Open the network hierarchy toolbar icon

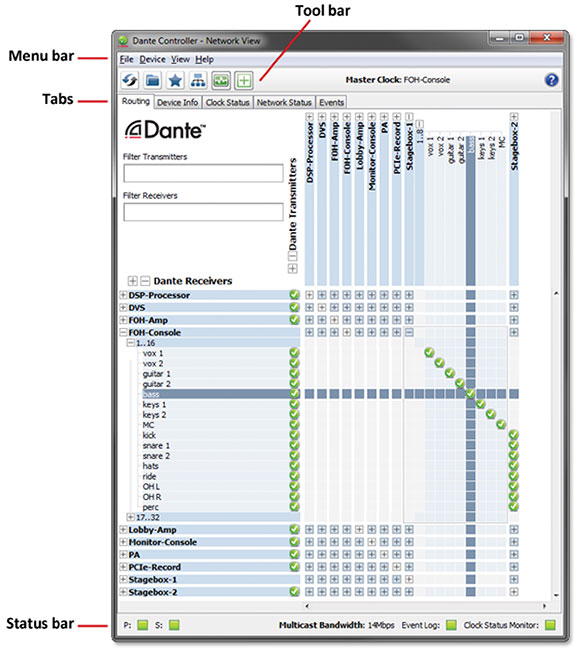click(198, 80)
